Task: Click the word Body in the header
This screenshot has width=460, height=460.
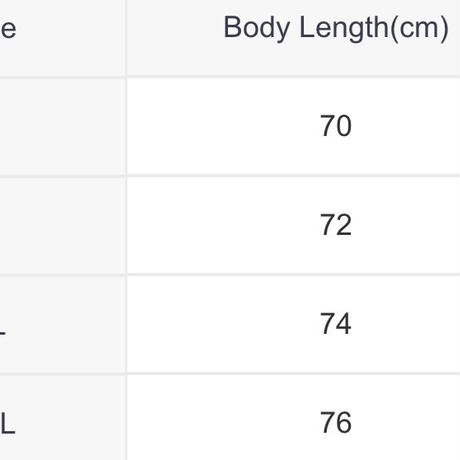Action: click(257, 29)
